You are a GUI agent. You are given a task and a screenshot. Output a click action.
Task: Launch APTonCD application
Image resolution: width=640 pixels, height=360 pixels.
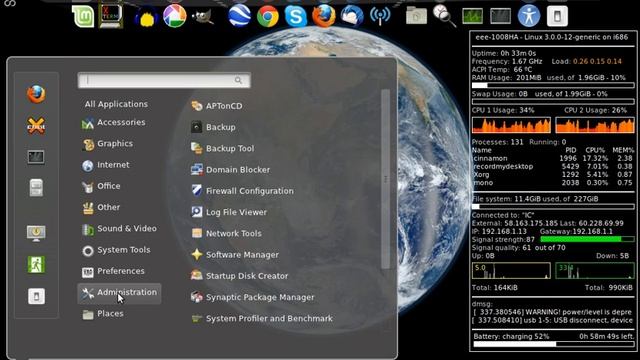pos(217,106)
